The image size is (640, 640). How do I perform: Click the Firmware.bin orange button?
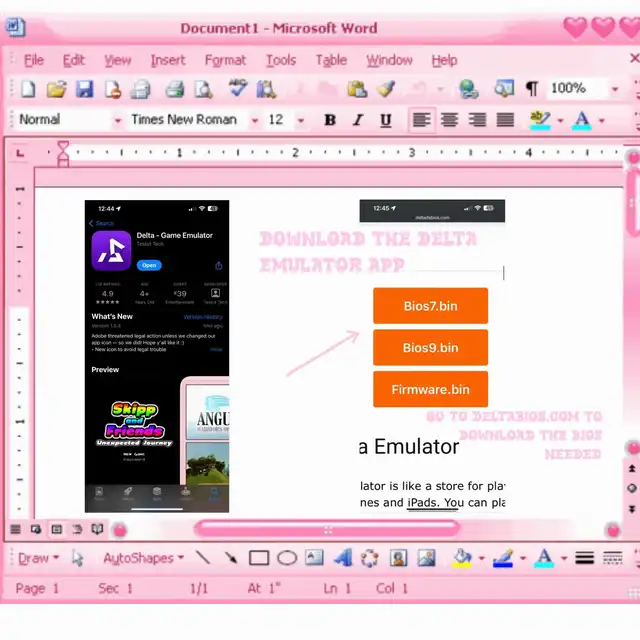[430, 389]
